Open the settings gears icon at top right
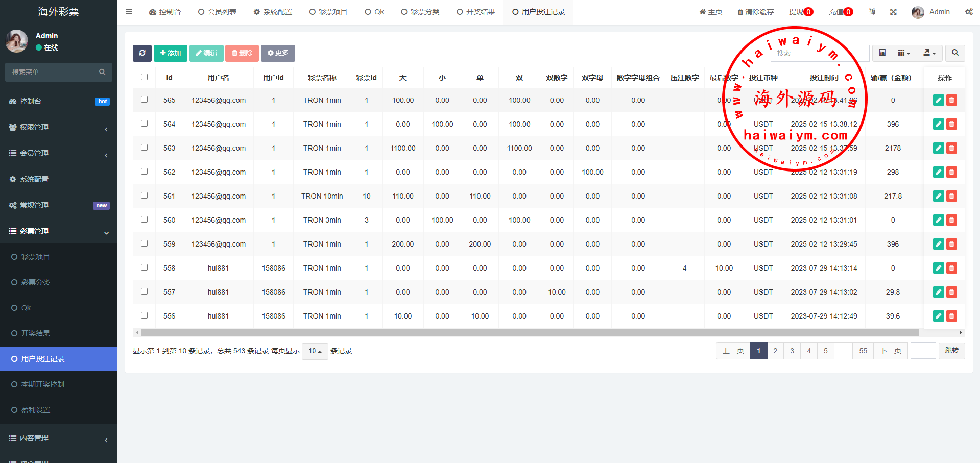Image resolution: width=980 pixels, height=463 pixels. [x=969, y=12]
